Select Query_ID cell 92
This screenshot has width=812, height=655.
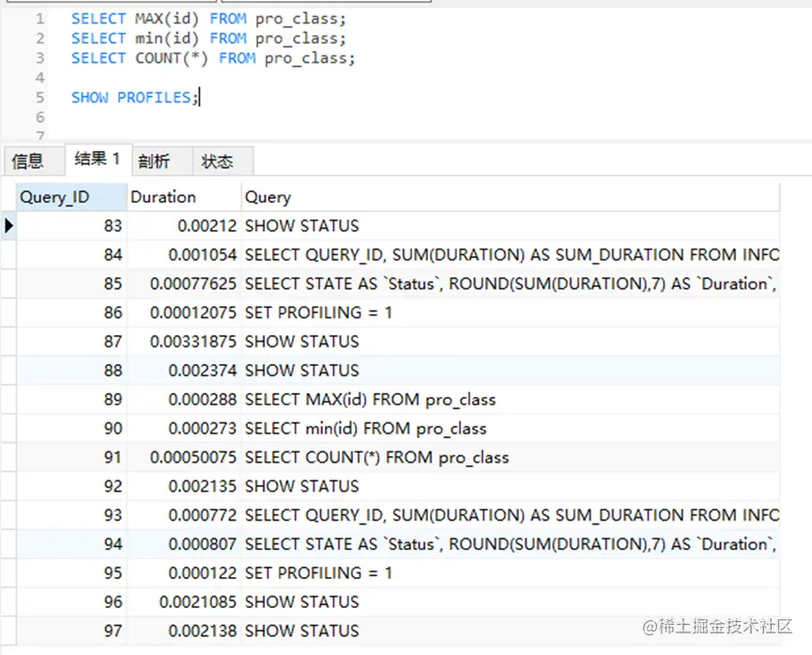click(x=71, y=486)
